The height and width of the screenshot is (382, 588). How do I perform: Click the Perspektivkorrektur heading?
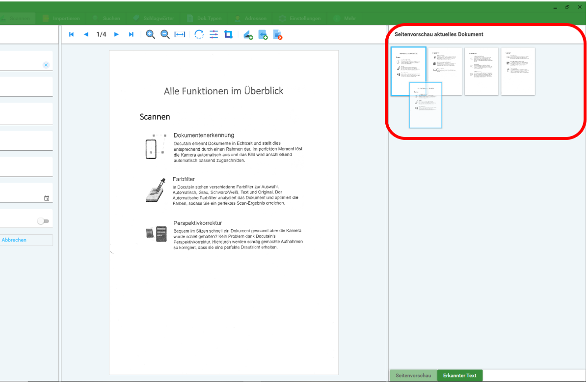198,223
